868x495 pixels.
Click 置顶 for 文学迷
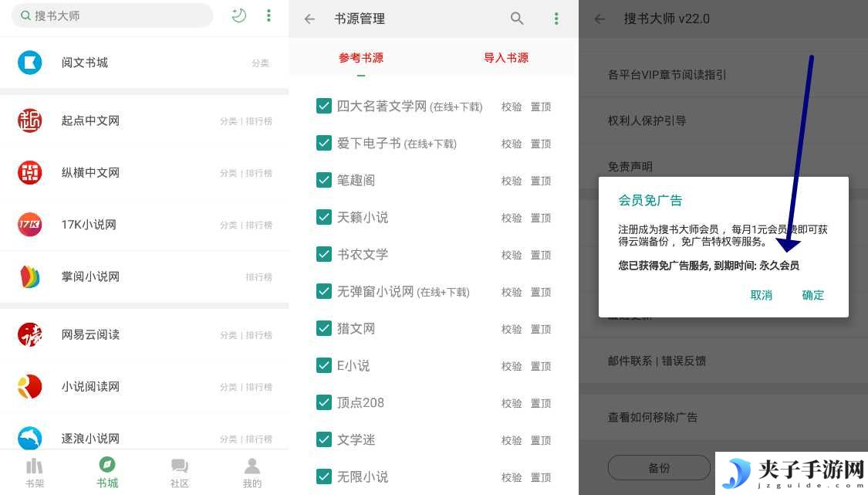point(541,441)
